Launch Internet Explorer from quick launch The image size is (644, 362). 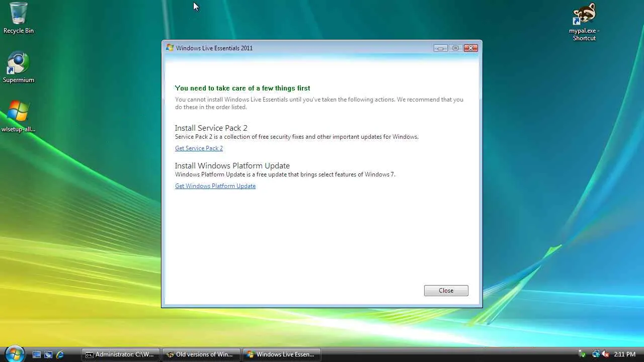(x=60, y=354)
